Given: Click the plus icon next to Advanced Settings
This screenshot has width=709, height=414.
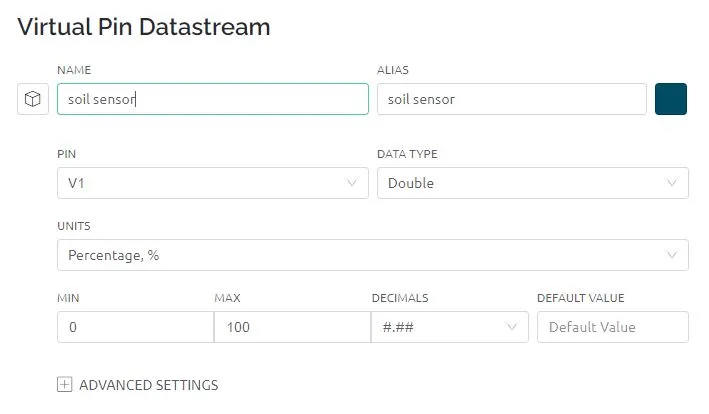Looking at the screenshot, I should (64, 385).
